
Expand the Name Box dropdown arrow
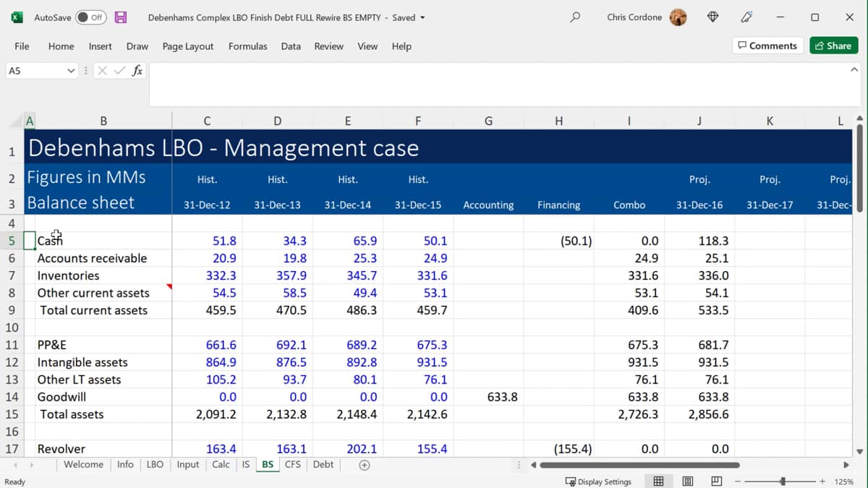pyautogui.click(x=71, y=71)
